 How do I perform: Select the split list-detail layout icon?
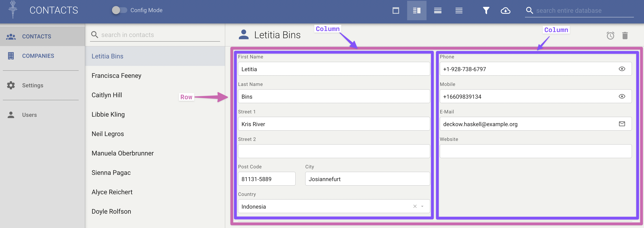coord(416,11)
